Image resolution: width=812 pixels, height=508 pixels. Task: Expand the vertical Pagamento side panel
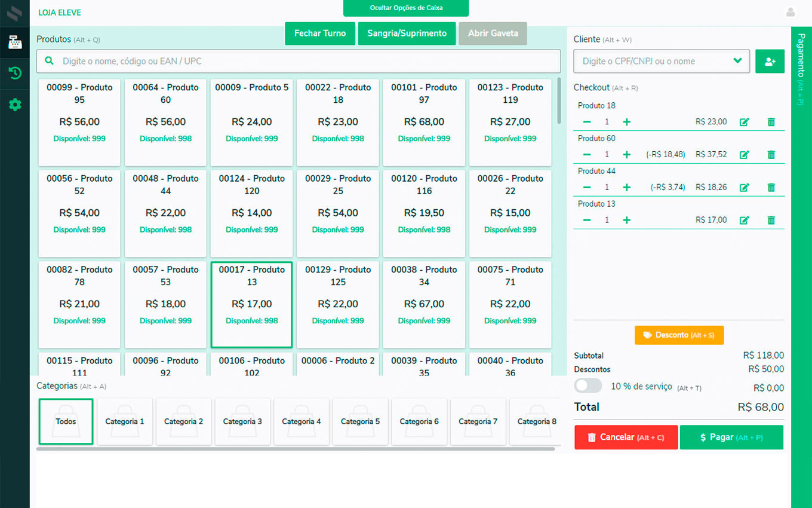click(x=801, y=69)
